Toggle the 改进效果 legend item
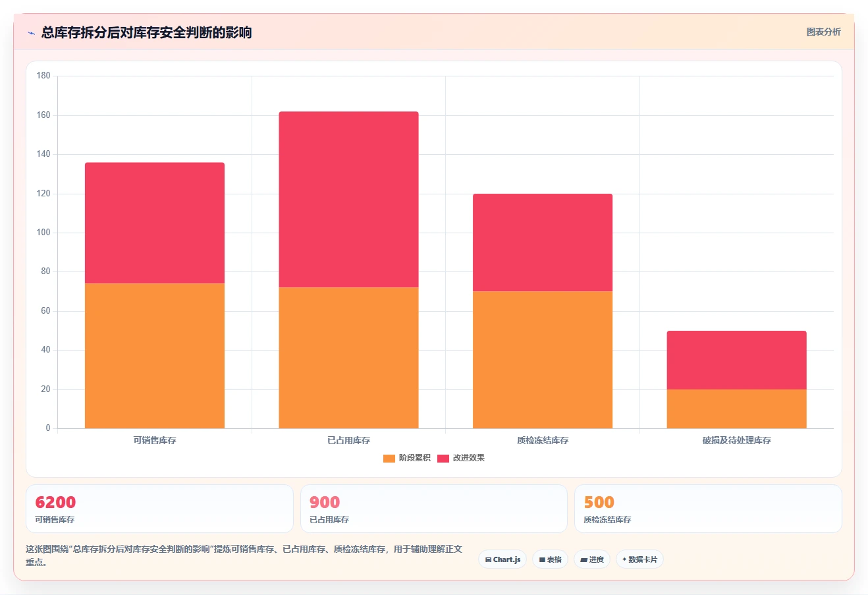This screenshot has width=868, height=595. 461,458
